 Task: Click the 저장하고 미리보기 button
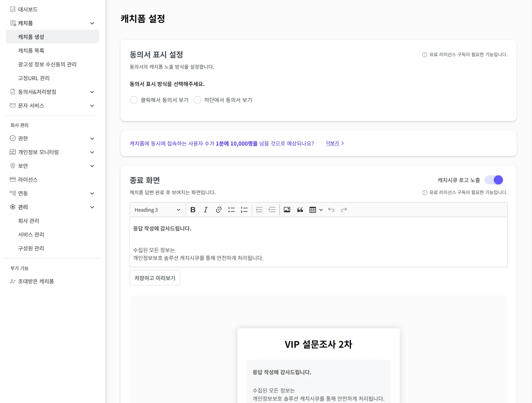point(155,278)
